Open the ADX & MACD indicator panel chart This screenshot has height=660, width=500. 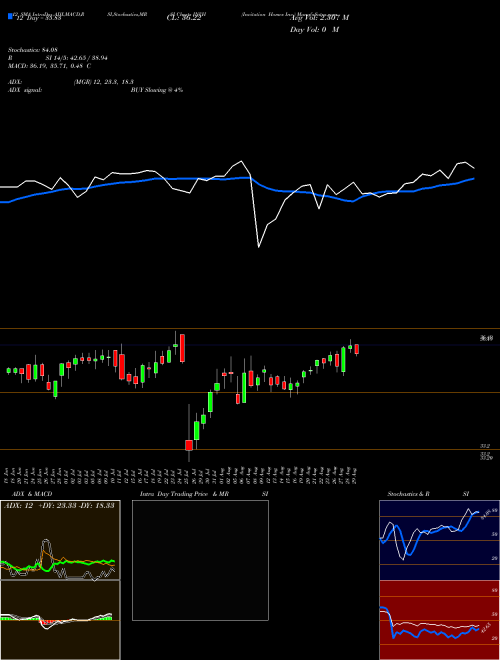pos(60,540)
